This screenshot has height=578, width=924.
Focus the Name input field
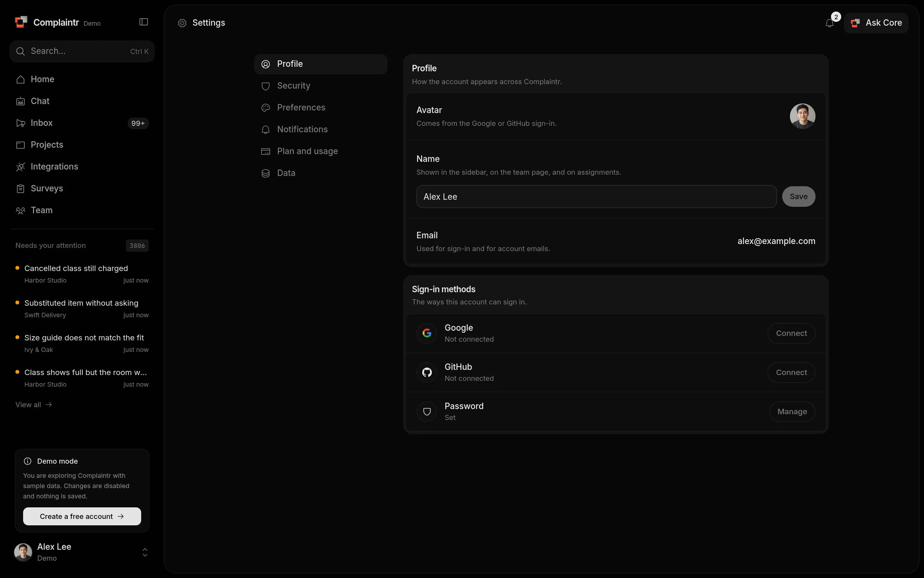596,197
